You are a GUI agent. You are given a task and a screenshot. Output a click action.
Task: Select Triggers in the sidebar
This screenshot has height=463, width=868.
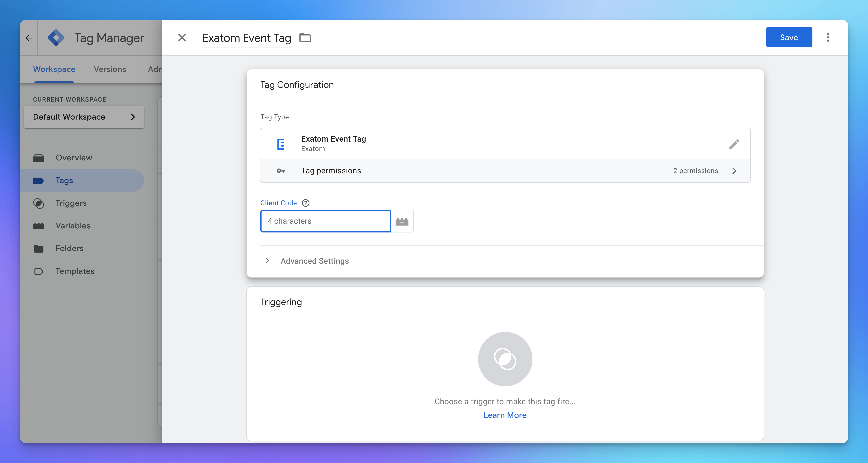tap(71, 203)
